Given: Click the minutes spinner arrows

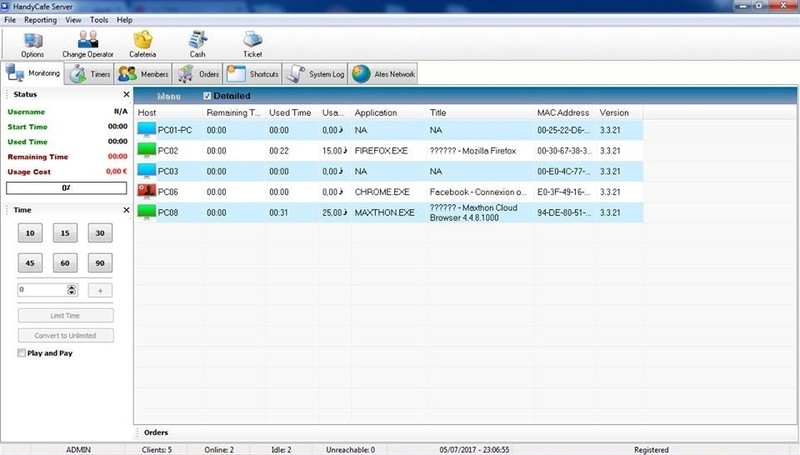Looking at the screenshot, I should tap(72, 290).
